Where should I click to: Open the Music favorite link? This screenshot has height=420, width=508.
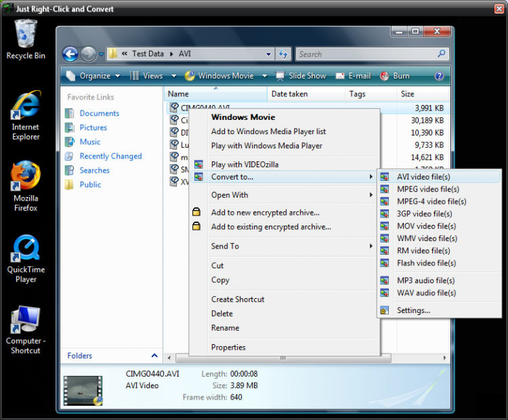pyautogui.click(x=90, y=142)
